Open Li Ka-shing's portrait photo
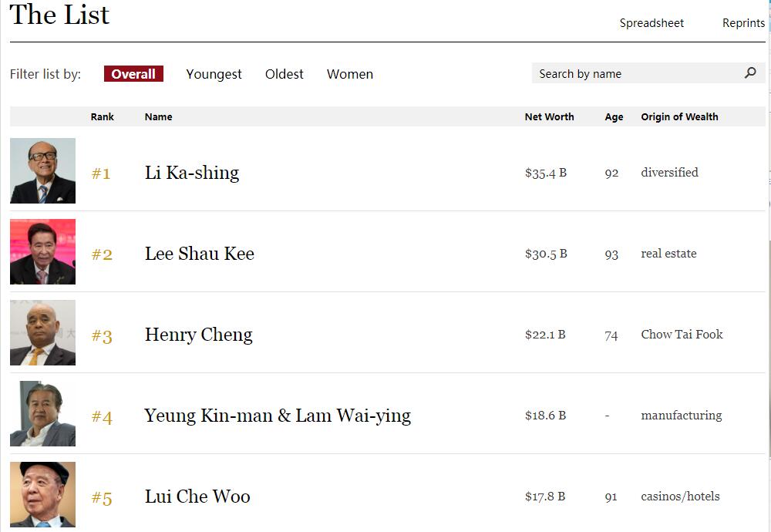This screenshot has height=532, width=771. click(42, 170)
